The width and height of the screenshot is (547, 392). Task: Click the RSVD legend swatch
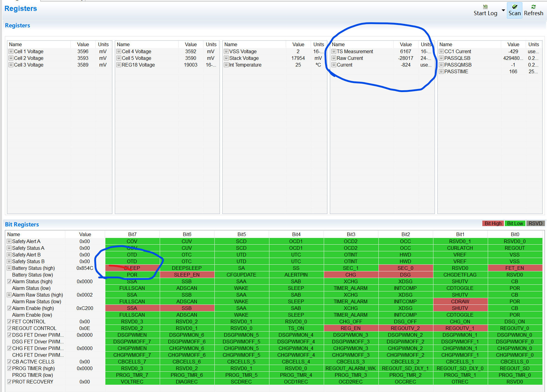[535, 223]
